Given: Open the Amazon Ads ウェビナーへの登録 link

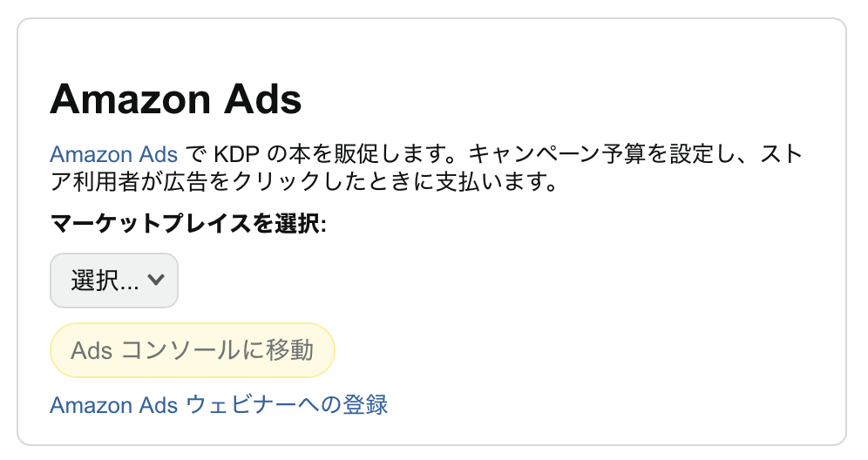Looking at the screenshot, I should point(219,405).
